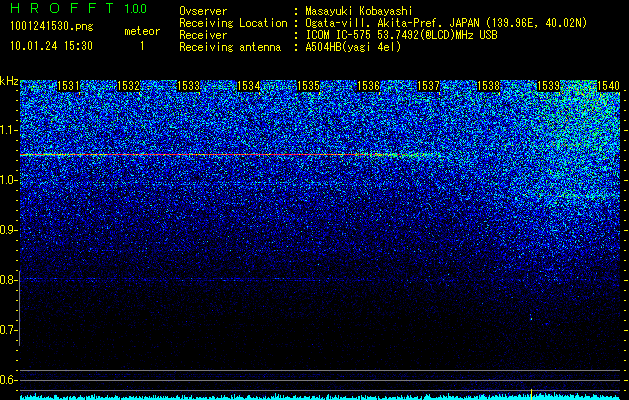The height and width of the screenshot is (400, 629).
Task: Select the name Masayuki Kobayashi
Action: 359,11
